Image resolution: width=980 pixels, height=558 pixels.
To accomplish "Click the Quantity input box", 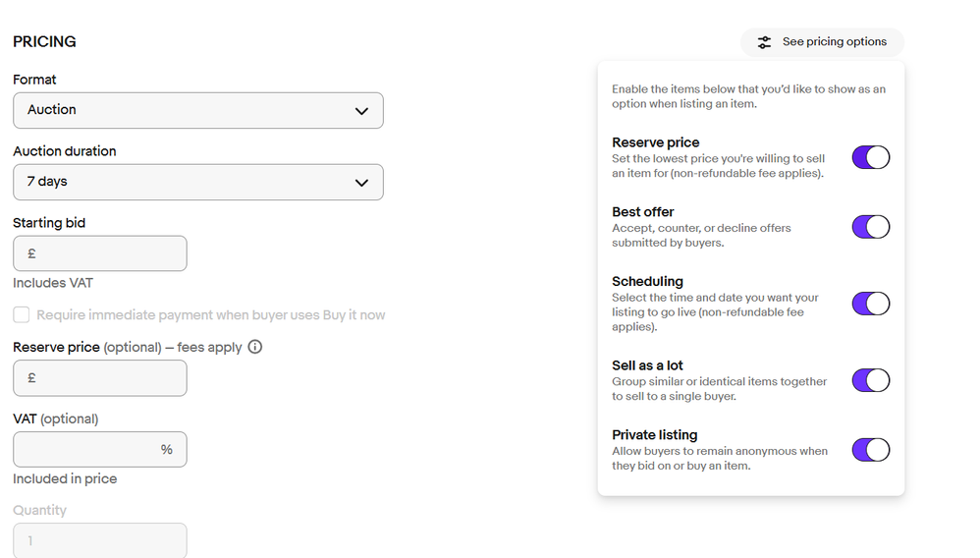I will point(100,540).
